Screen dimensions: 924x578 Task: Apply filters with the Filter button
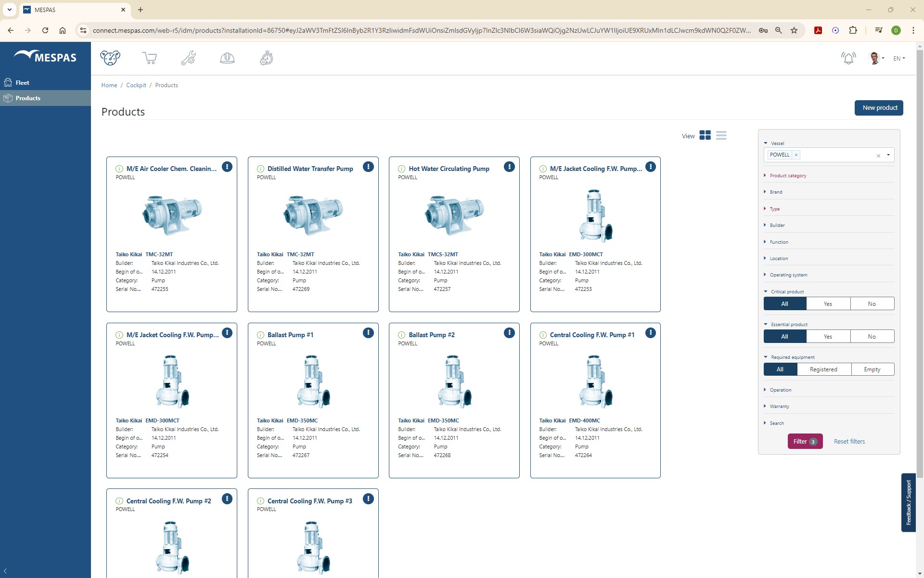[805, 441]
